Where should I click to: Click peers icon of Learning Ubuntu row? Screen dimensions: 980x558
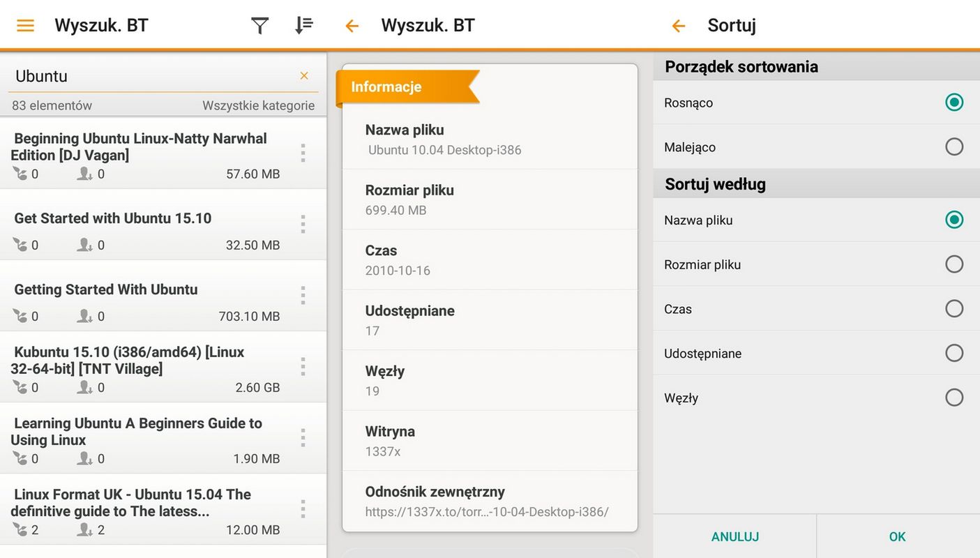85,458
